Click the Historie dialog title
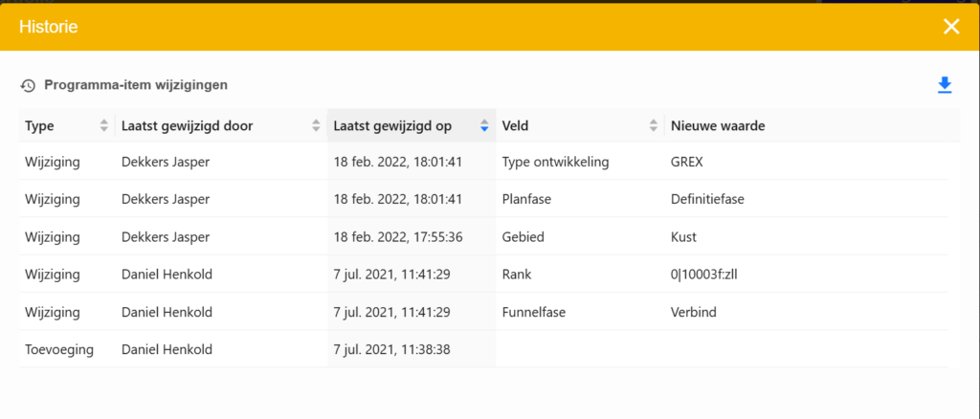Viewport: 980px width, 419px height. click(49, 27)
